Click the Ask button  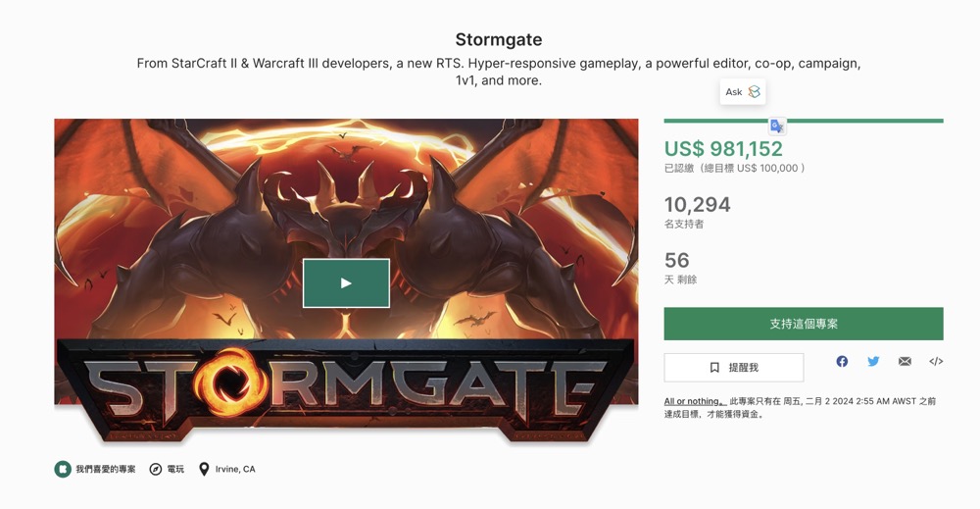pyautogui.click(x=742, y=92)
